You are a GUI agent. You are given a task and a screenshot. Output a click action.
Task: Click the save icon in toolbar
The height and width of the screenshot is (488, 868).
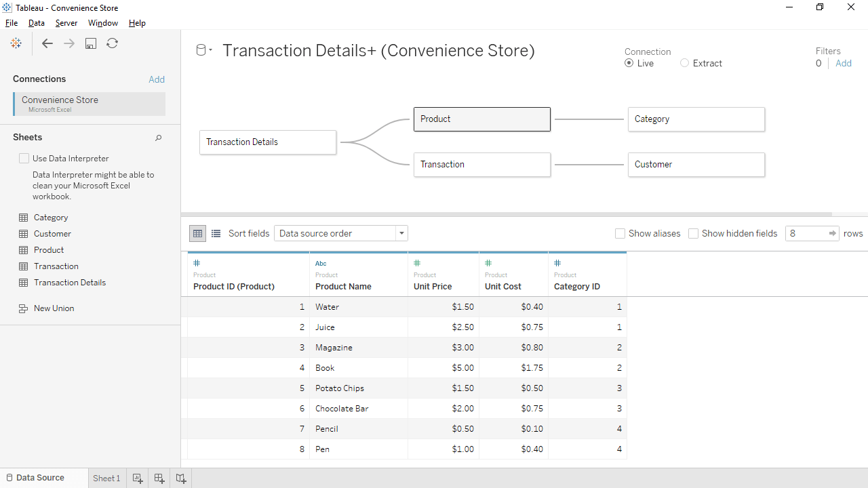[91, 43]
